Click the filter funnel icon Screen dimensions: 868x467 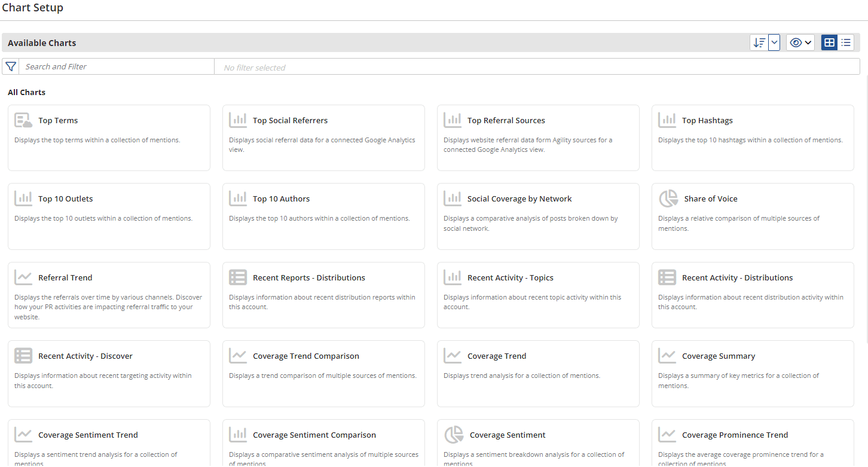point(11,66)
